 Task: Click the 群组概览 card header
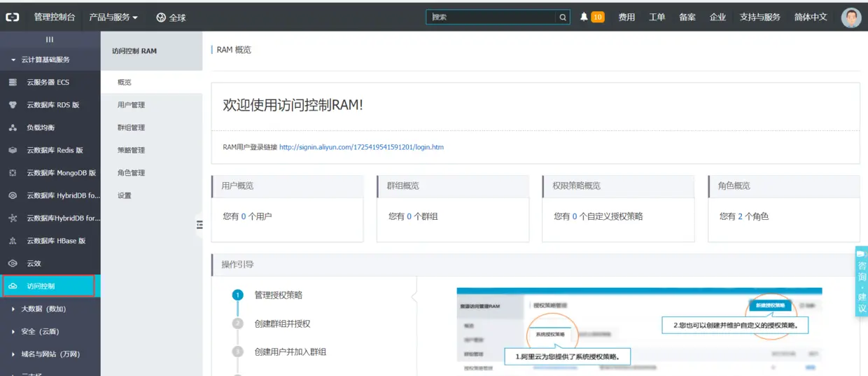coord(453,186)
